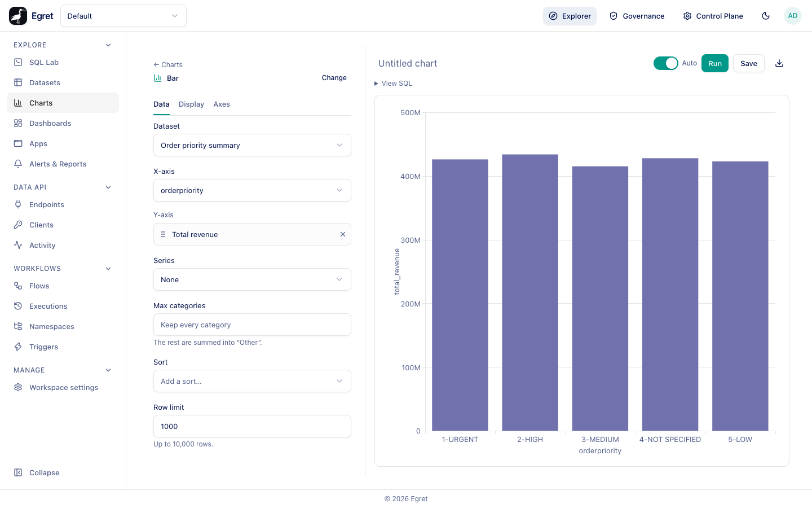The height and width of the screenshot is (508, 812).
Task: View the Activity page
Action: pos(63,245)
